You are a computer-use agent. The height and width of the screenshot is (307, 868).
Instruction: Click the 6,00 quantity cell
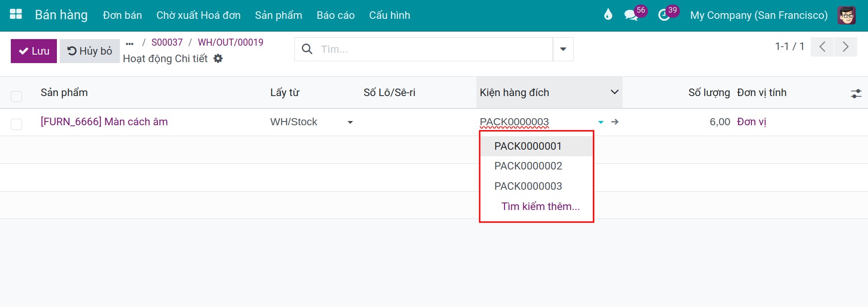719,121
